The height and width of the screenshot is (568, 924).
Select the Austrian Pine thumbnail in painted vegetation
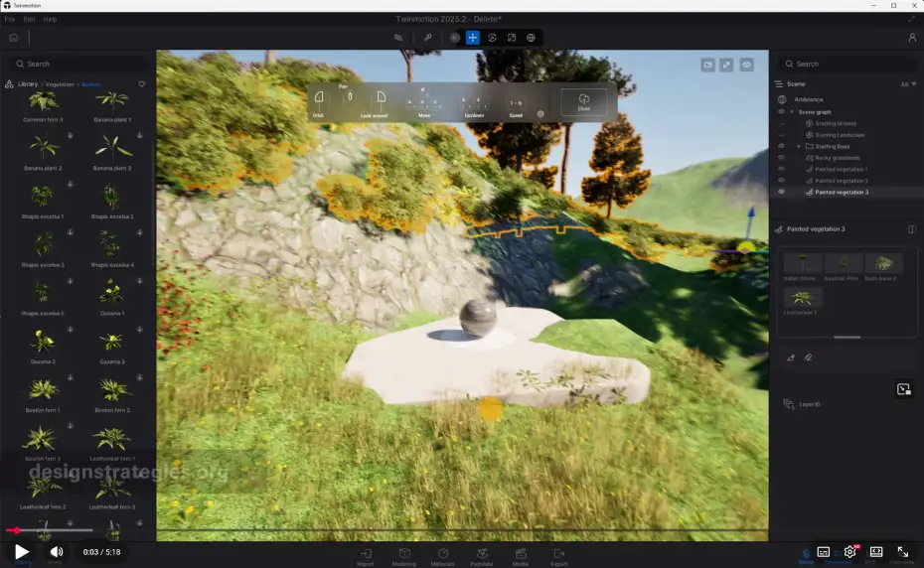[x=843, y=263]
